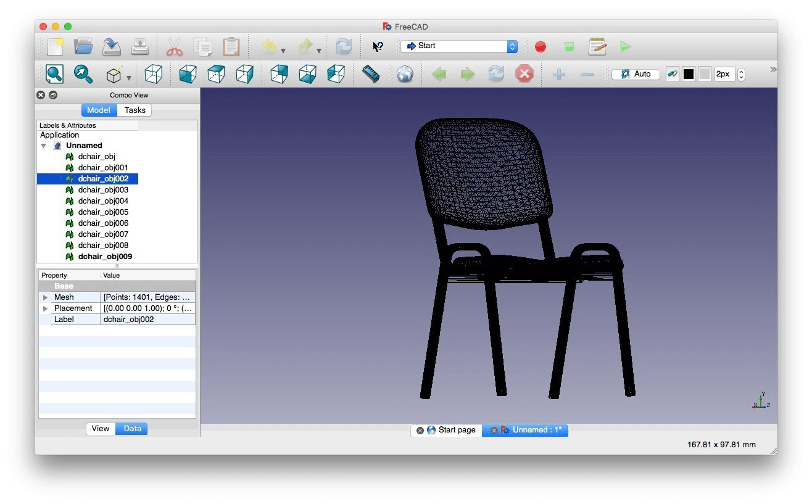The height and width of the screenshot is (504, 812).
Task: Toggle the Auto working plane button
Action: pyautogui.click(x=636, y=74)
